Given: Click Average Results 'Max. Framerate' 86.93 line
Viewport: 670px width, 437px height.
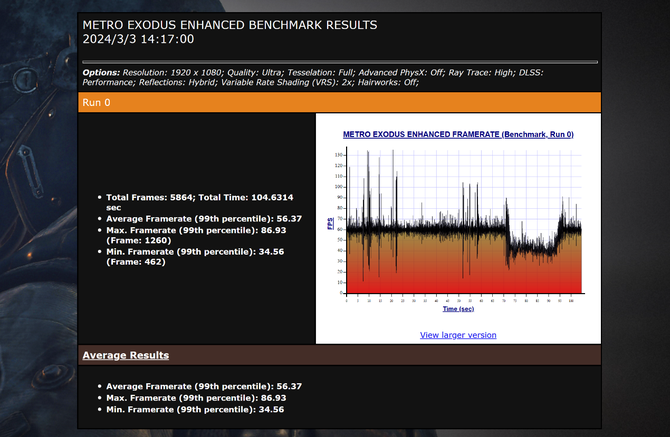Looking at the screenshot, I should 196,398.
